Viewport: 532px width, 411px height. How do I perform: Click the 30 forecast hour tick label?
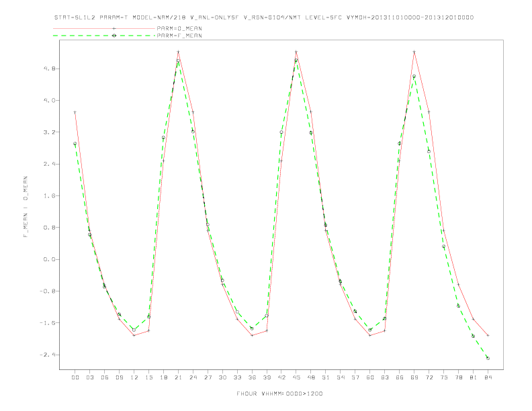(x=222, y=377)
